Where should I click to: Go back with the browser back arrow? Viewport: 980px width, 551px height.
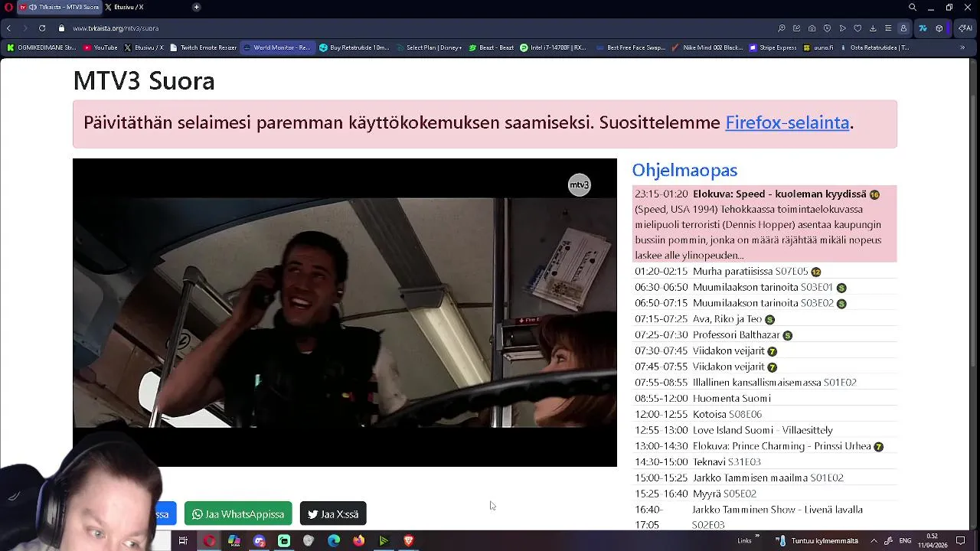coord(8,28)
